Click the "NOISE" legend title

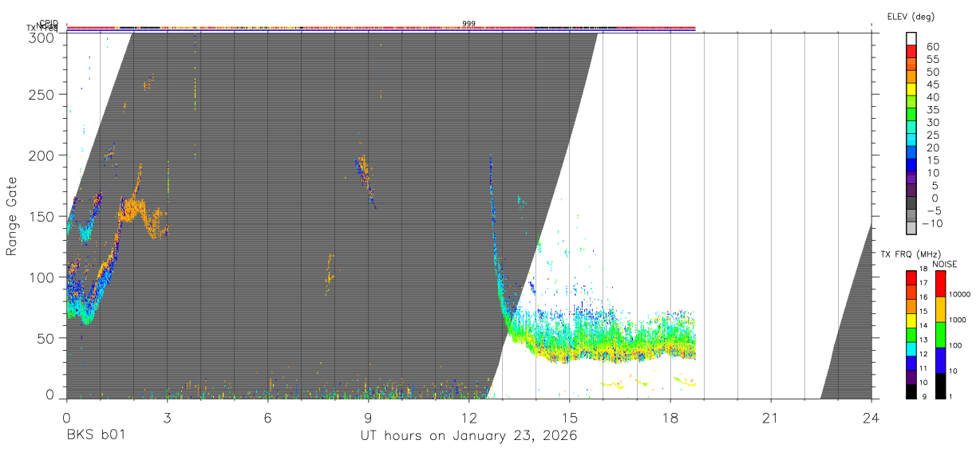(x=945, y=264)
